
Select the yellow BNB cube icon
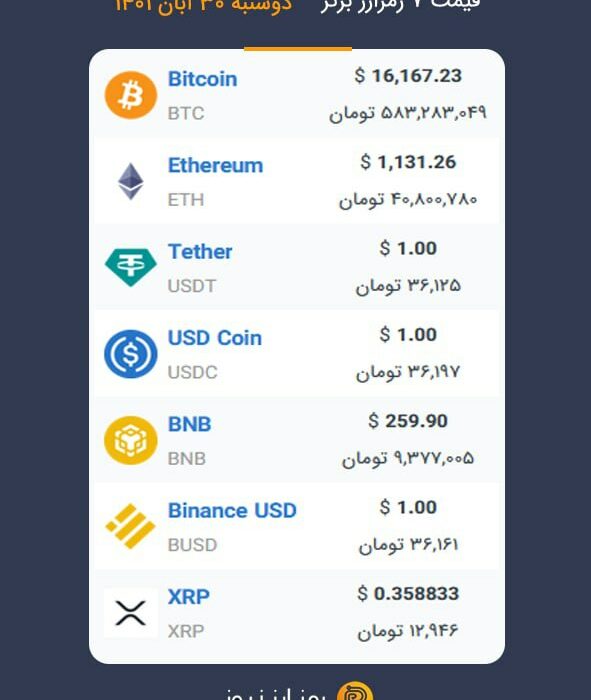click(x=131, y=440)
